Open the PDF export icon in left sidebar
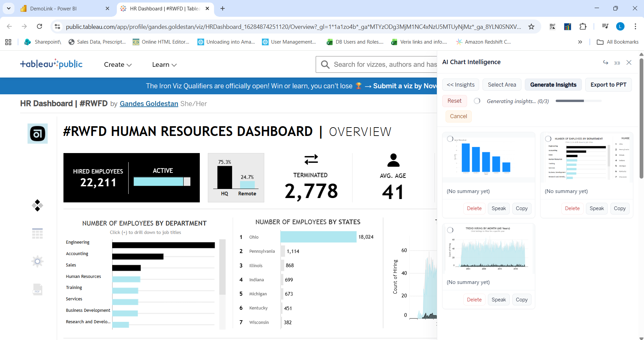This screenshot has width=644, height=340. (37, 289)
